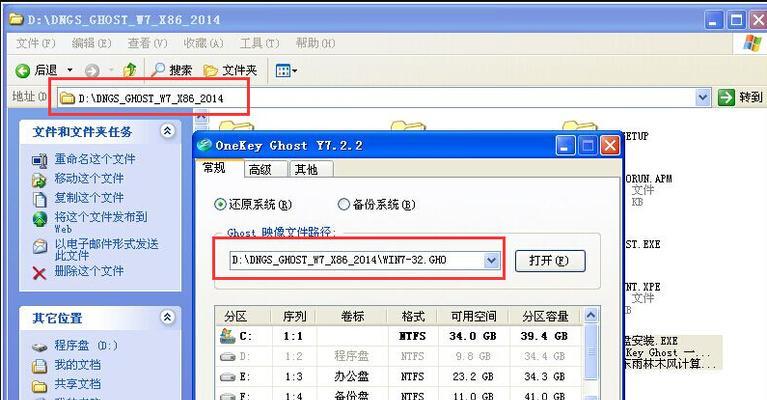Click the Ghost image path combo box
Viewport: 767px width, 400px height.
pos(364,260)
